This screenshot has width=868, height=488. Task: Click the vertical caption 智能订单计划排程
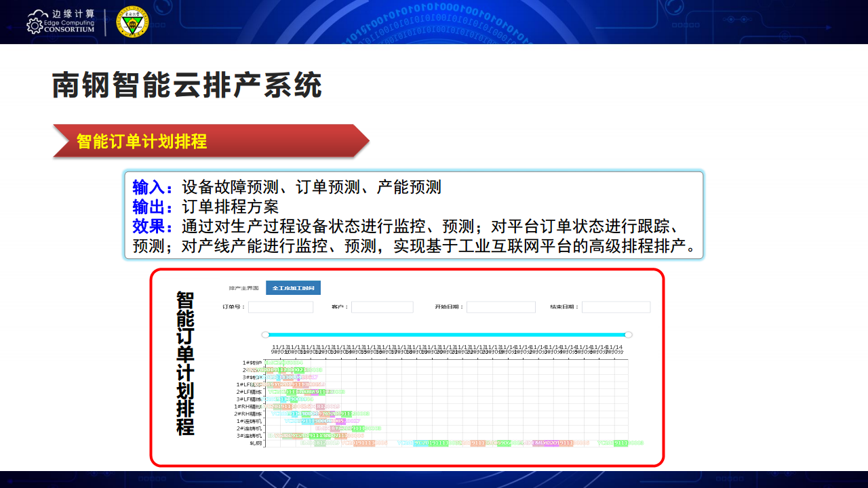point(185,363)
